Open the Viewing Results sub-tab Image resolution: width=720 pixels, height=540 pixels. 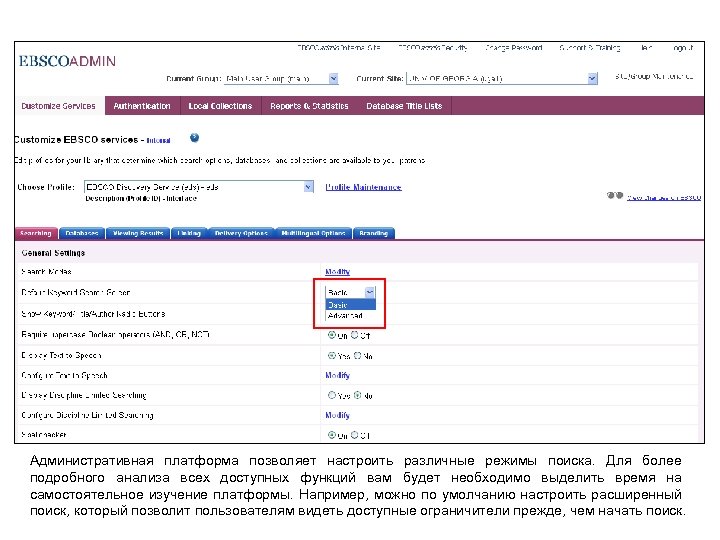tap(138, 233)
